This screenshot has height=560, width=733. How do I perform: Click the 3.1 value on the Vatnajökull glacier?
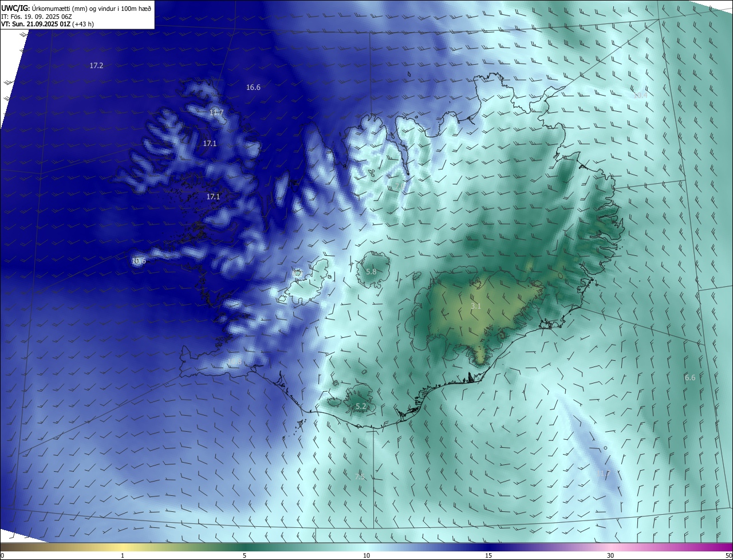point(476,306)
